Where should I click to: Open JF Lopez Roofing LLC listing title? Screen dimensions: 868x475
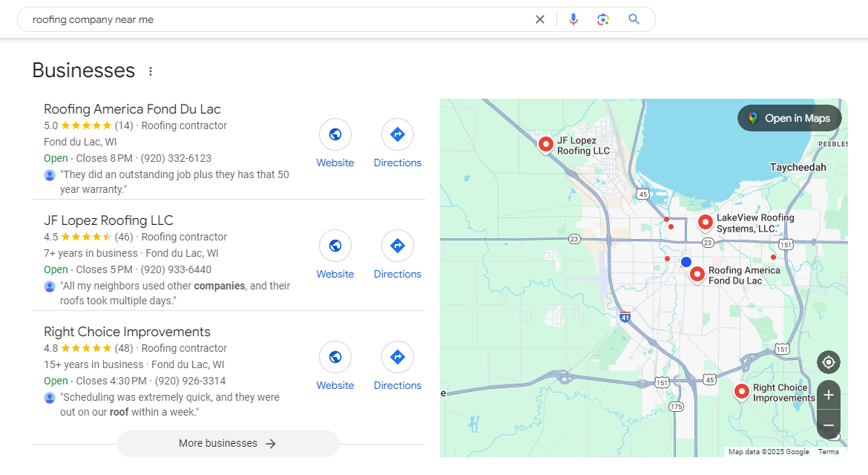pos(108,220)
